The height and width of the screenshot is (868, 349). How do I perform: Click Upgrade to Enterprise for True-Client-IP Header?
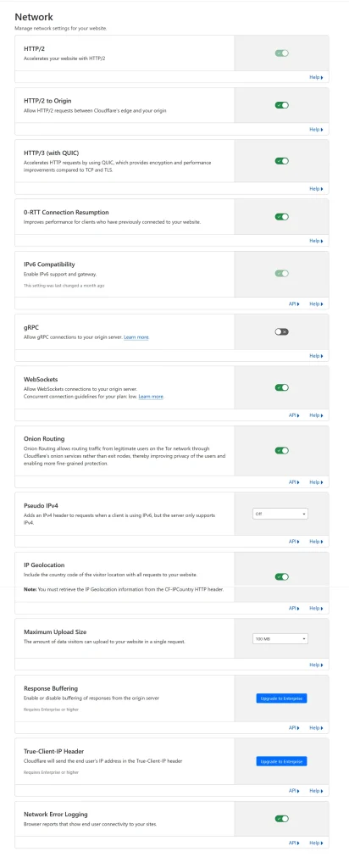(281, 762)
